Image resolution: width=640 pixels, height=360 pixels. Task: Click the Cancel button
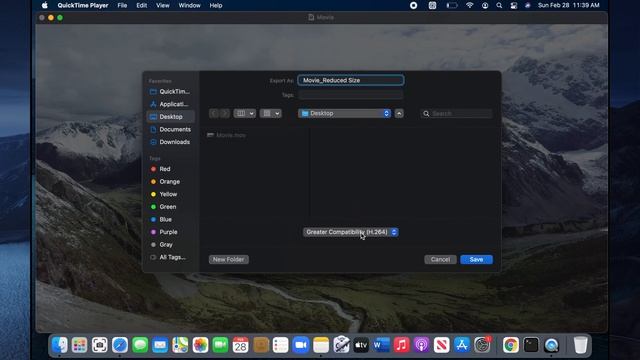pos(440,260)
